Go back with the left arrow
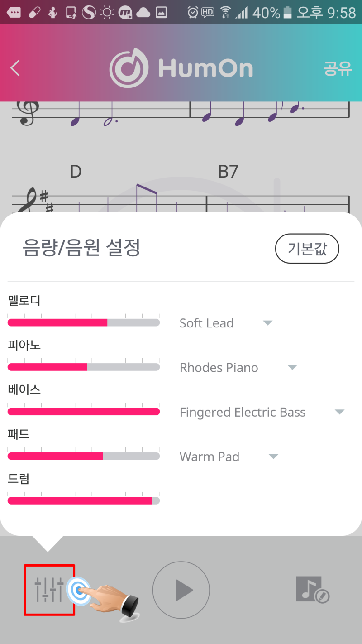 [15, 68]
